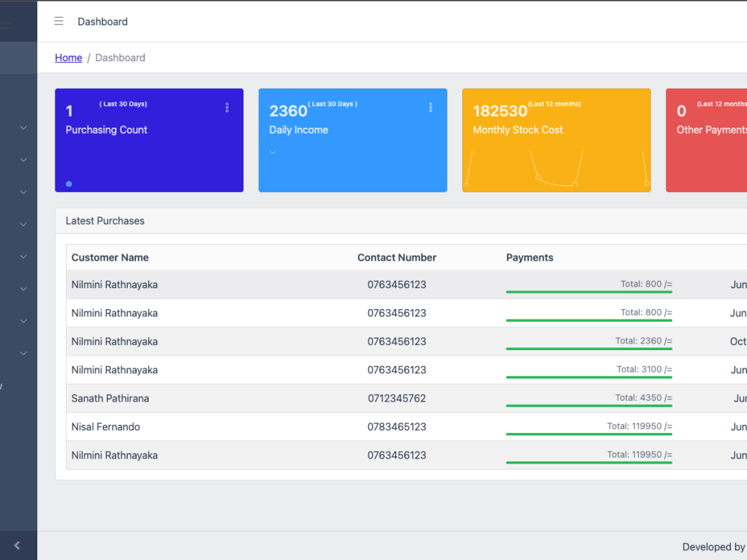Click progress bar under Total: 2360

589,349
